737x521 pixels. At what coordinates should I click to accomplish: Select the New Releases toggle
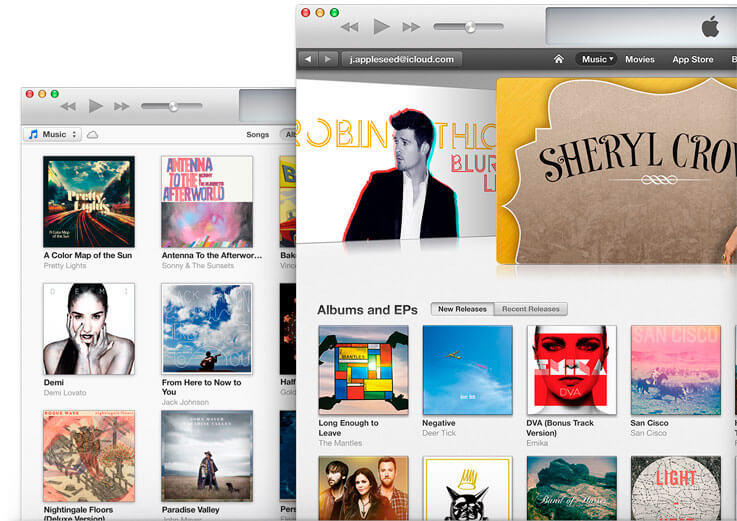[x=461, y=309]
